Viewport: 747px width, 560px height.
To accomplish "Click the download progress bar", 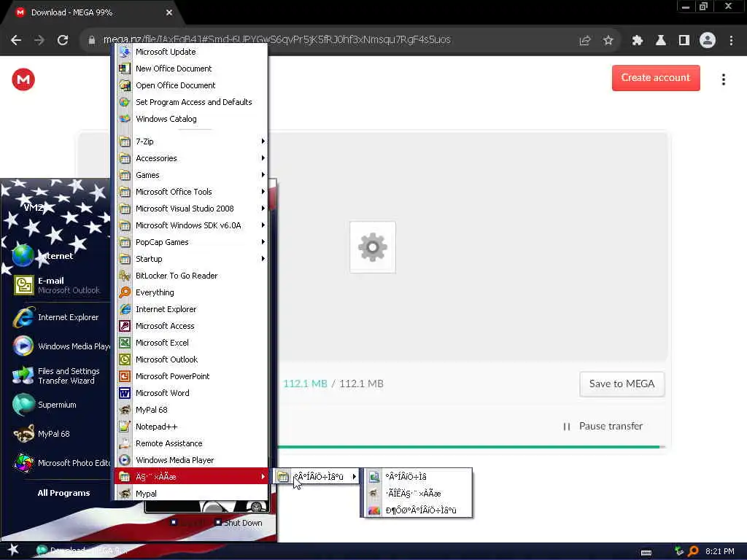I will [469, 447].
